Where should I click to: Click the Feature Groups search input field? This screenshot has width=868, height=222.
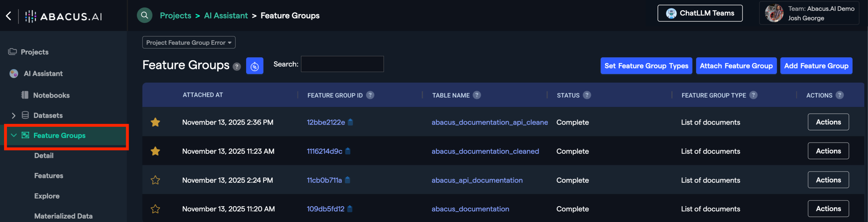(342, 64)
